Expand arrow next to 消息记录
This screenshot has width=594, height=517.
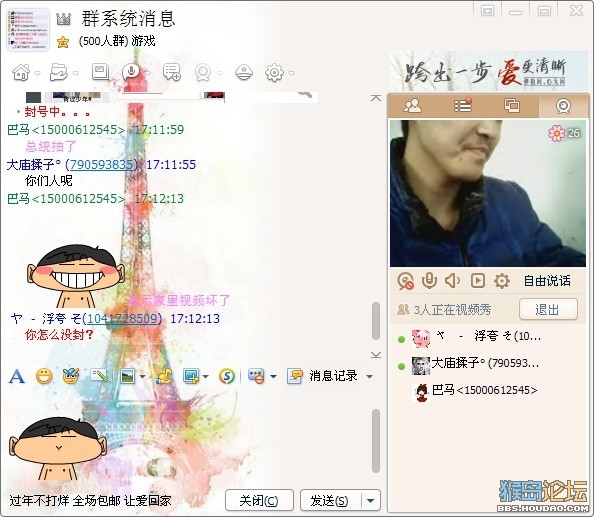[369, 376]
